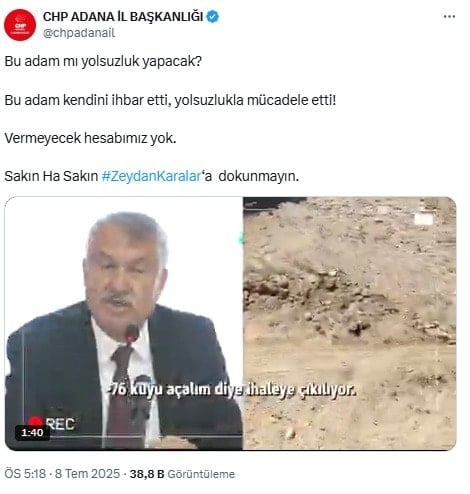Open the three-dot more options menu
The height and width of the screenshot is (494, 470).
click(x=449, y=17)
